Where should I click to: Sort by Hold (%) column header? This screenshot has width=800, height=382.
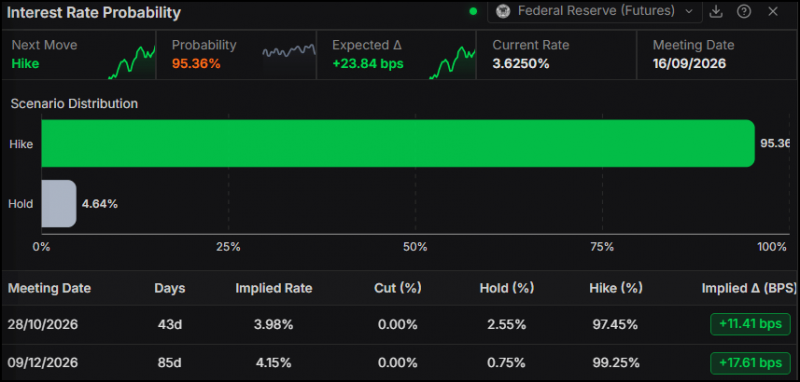click(x=507, y=288)
